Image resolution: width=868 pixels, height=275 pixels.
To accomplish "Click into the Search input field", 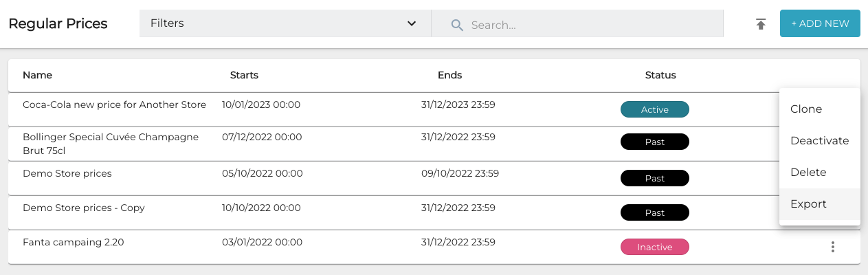I will [591, 25].
